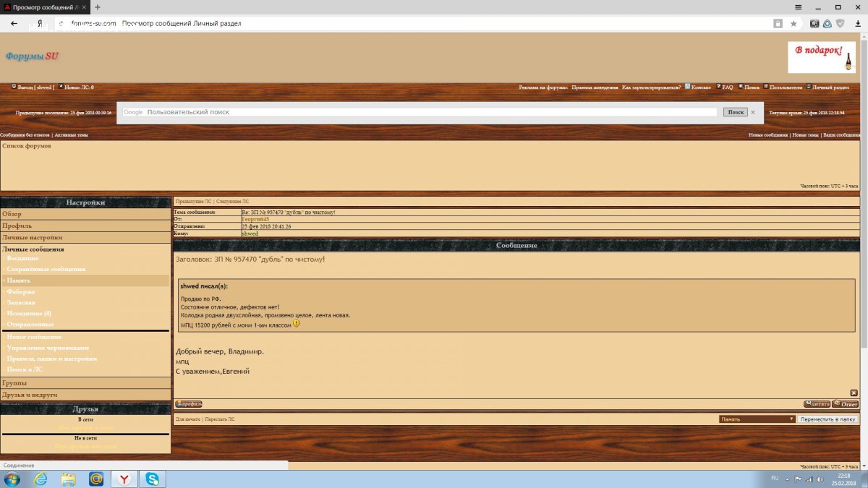Image resolution: width=868 pixels, height=488 pixels.
Task: Open Входящие folder in sidebar
Action: click(x=23, y=258)
